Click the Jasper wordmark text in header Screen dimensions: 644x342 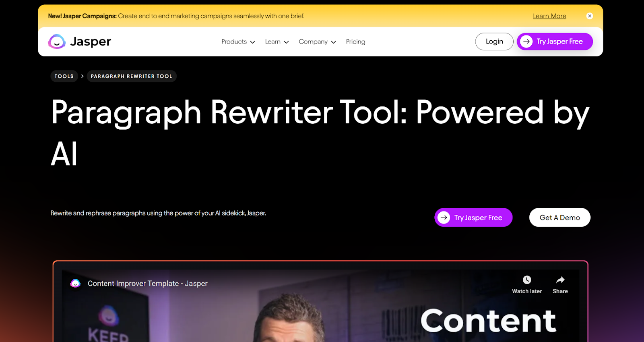pos(91,41)
